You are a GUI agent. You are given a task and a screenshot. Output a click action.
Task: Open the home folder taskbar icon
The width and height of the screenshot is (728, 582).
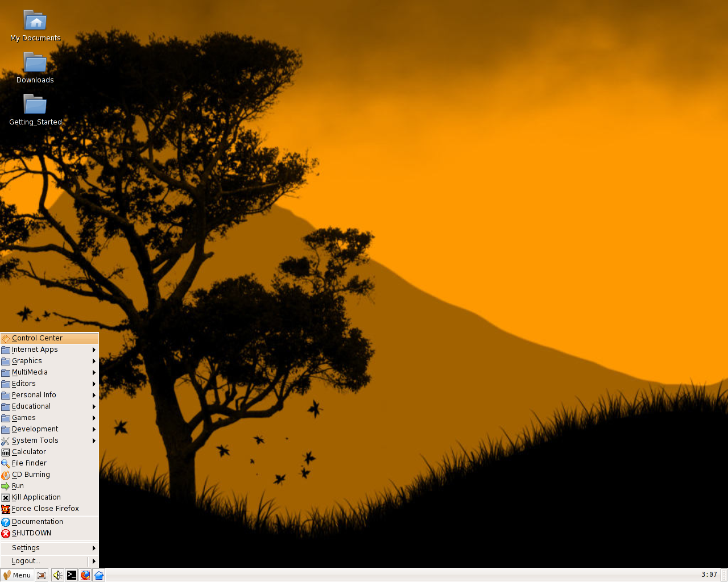98,575
